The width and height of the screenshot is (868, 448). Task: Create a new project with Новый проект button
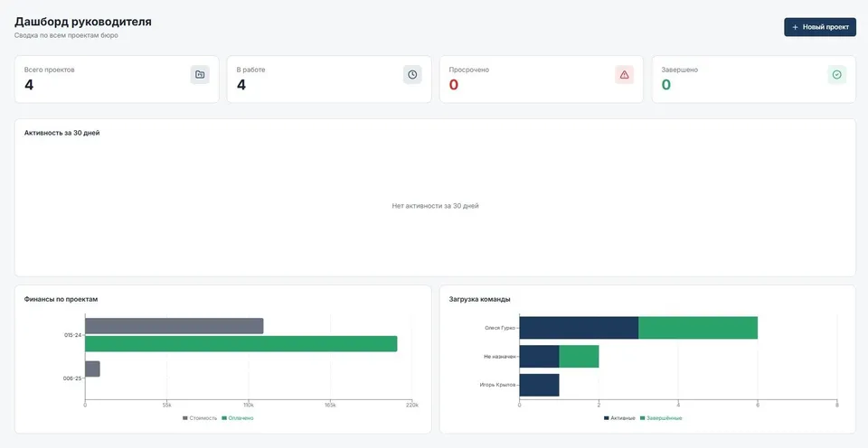(x=820, y=27)
